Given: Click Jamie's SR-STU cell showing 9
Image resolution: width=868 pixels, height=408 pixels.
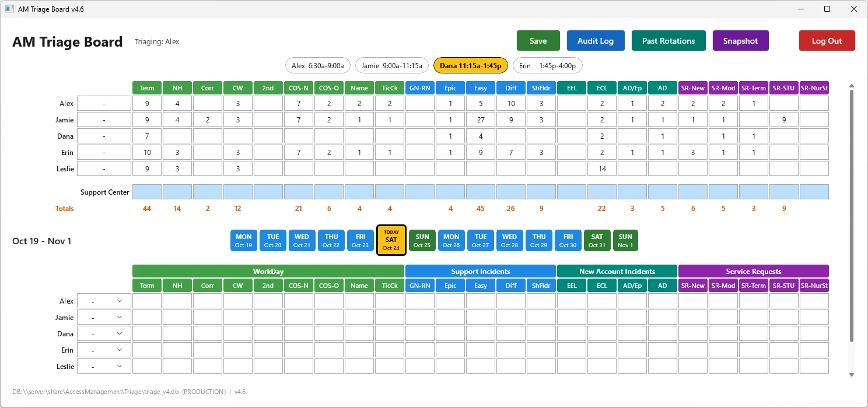Looking at the screenshot, I should (784, 119).
